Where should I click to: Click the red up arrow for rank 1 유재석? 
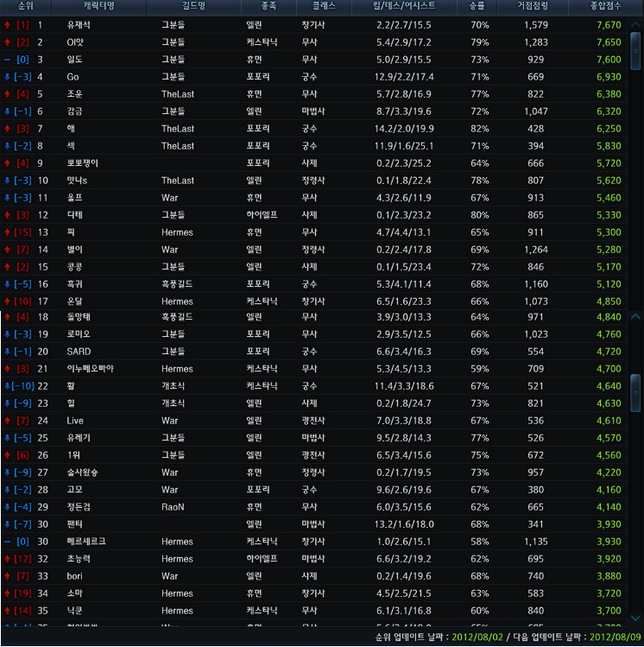8,25
